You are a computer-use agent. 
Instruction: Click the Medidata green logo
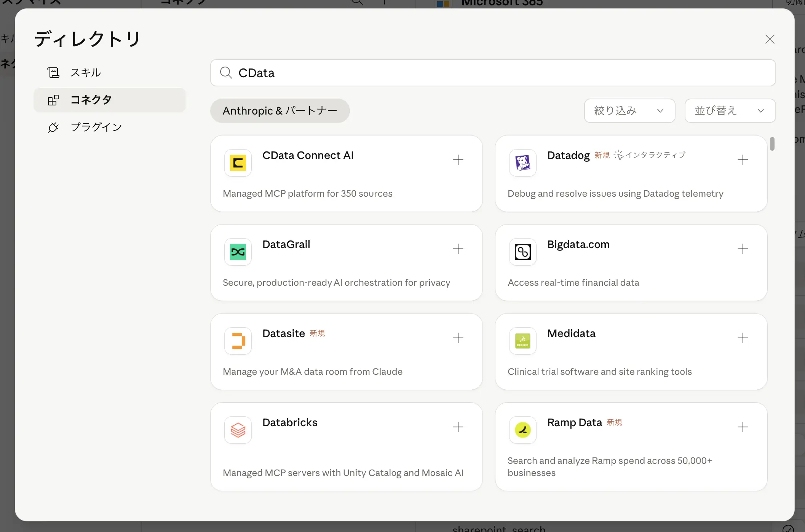523,341
